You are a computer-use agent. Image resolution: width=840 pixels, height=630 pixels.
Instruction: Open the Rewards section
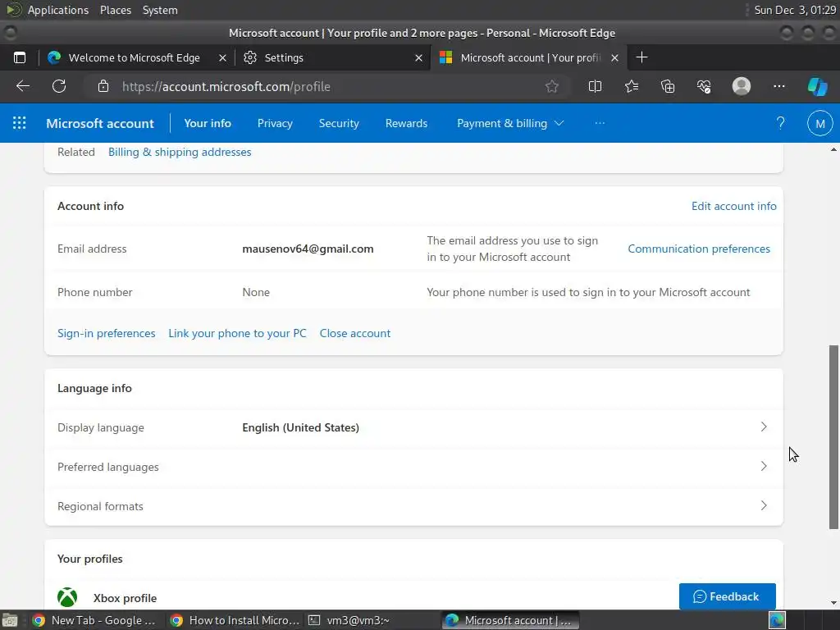pos(406,123)
